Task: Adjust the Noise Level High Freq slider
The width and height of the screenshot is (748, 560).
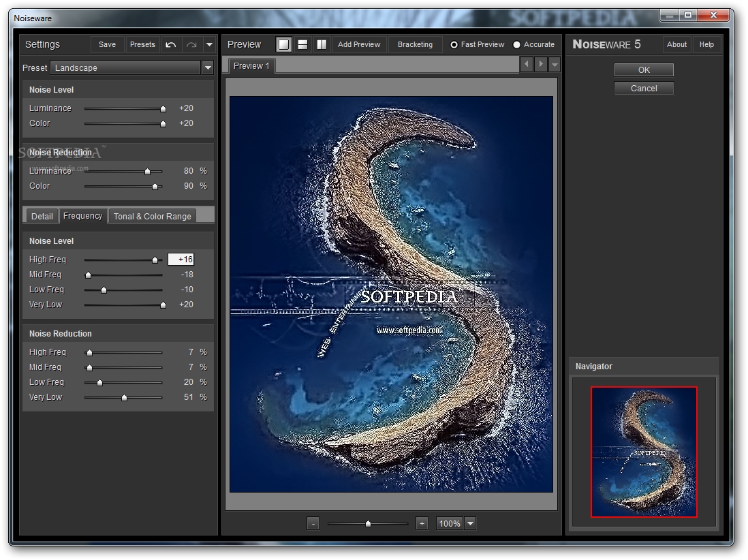Action: pyautogui.click(x=155, y=260)
